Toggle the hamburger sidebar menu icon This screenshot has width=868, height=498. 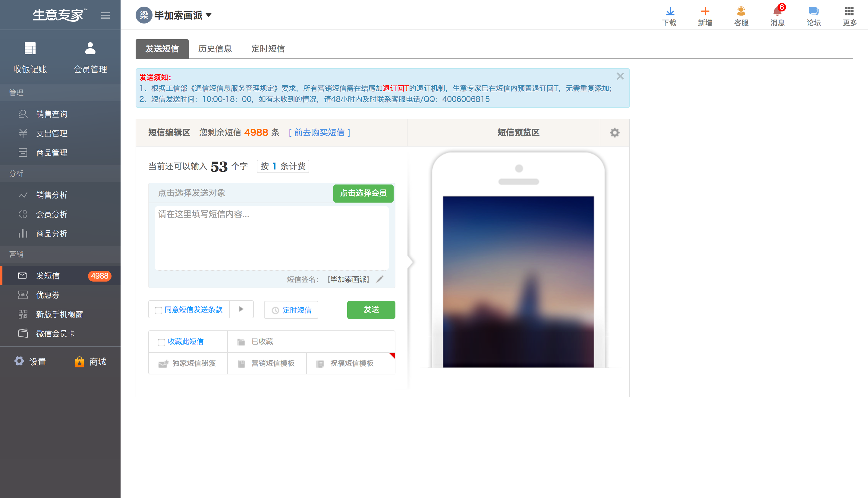pos(105,15)
